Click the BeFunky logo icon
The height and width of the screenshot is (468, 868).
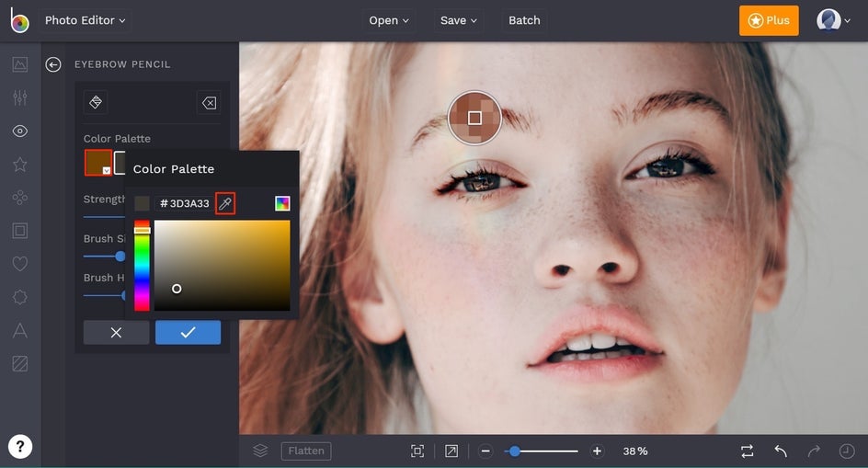[19, 20]
